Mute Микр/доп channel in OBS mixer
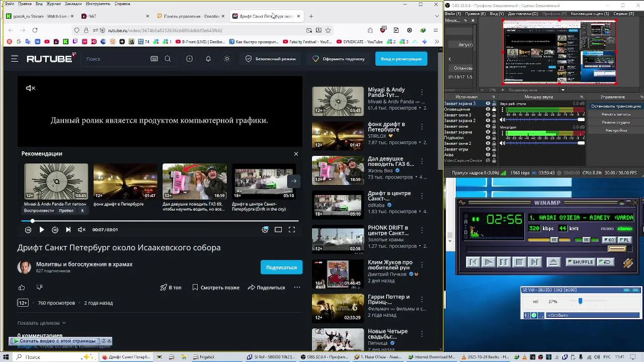 (502, 143)
